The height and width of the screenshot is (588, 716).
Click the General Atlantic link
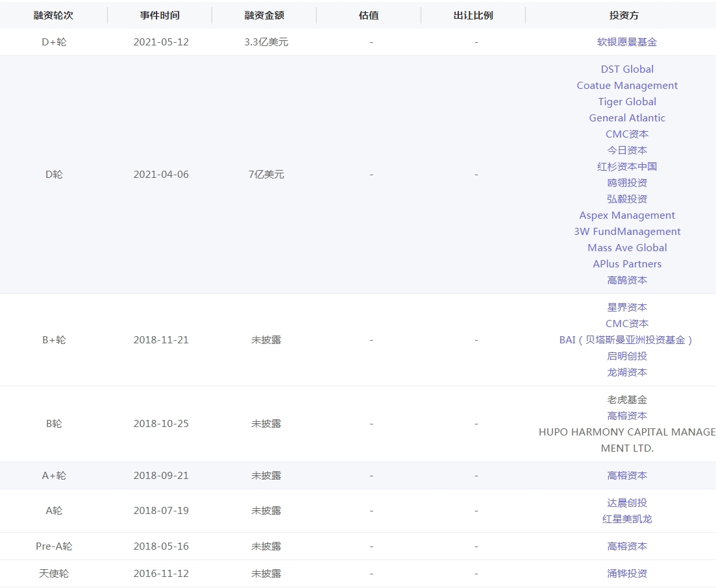click(627, 117)
